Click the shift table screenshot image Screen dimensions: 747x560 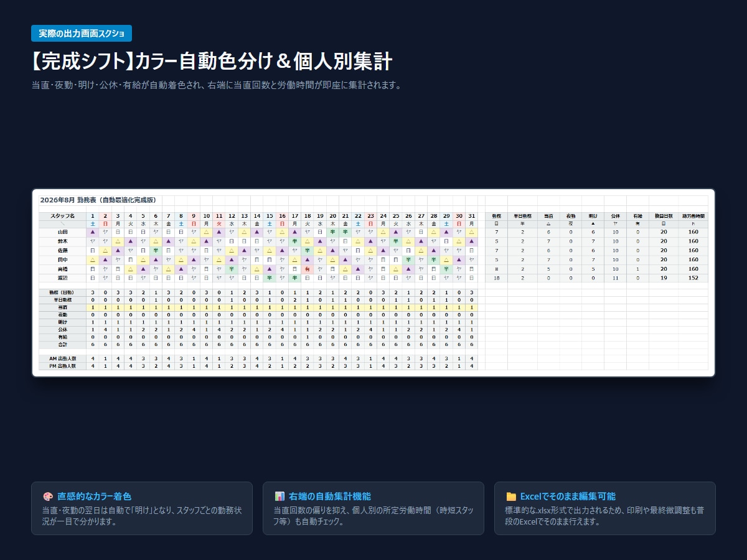[374, 282]
